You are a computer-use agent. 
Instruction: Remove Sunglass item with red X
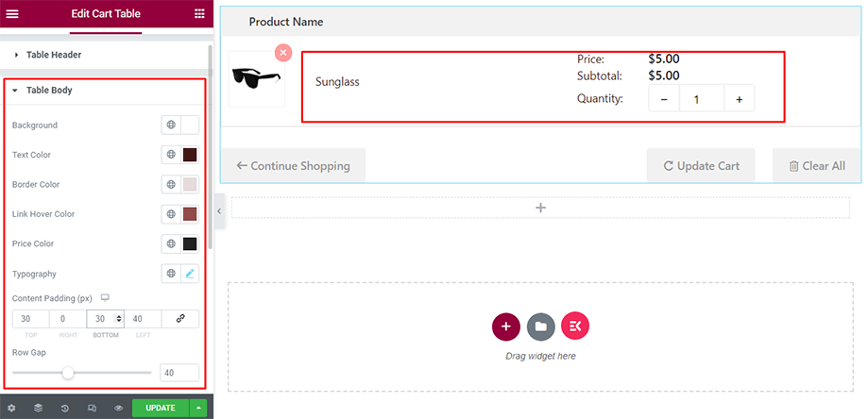(283, 53)
